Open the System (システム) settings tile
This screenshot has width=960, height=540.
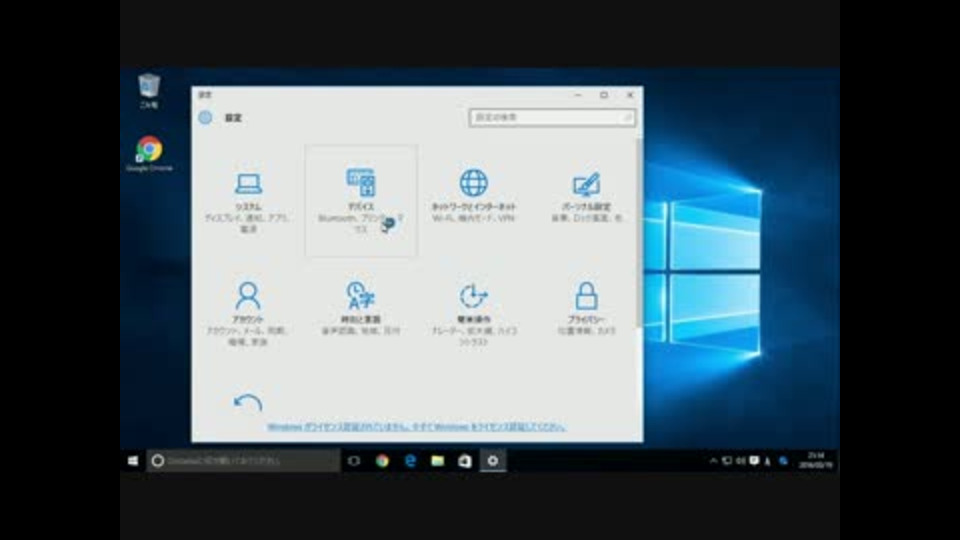coord(248,201)
